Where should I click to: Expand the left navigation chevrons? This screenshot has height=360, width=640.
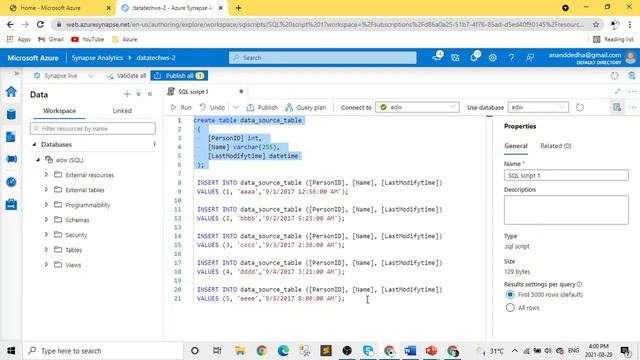tap(16, 73)
